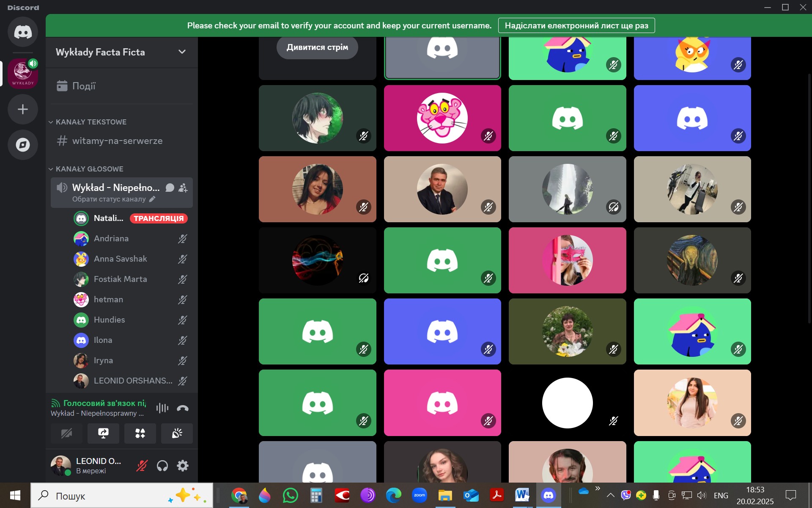Disconnect from voice channel phone icon
The width and height of the screenshot is (812, 508).
tap(183, 408)
